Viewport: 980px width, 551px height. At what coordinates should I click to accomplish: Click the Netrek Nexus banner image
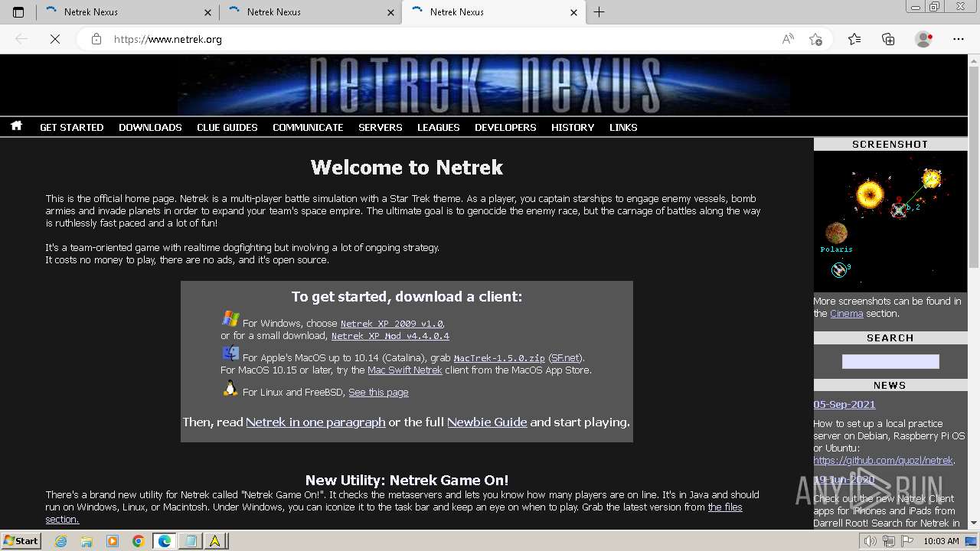click(x=484, y=85)
